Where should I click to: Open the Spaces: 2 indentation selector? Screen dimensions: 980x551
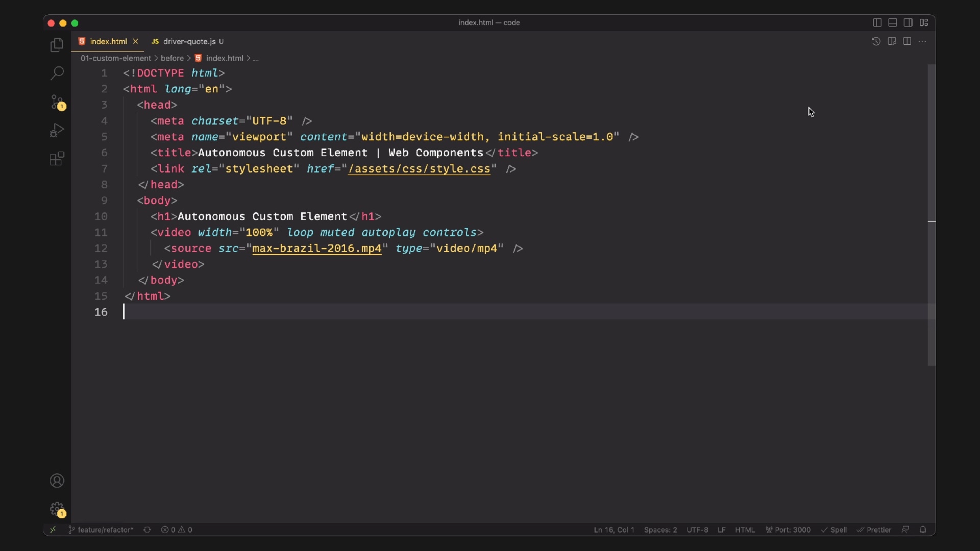pyautogui.click(x=660, y=530)
